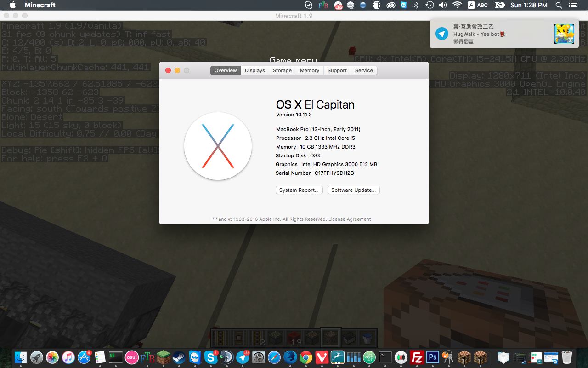Click the ABC input source menu
Viewport: 588px width, 368px height.
click(478, 5)
